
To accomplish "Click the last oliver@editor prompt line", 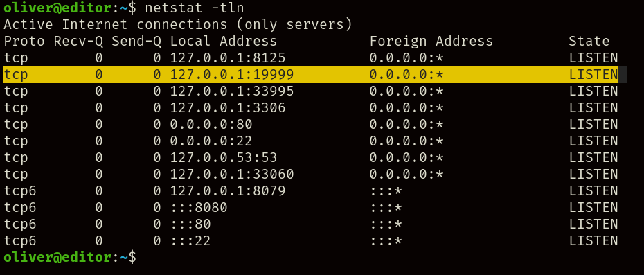I will 69,257.
